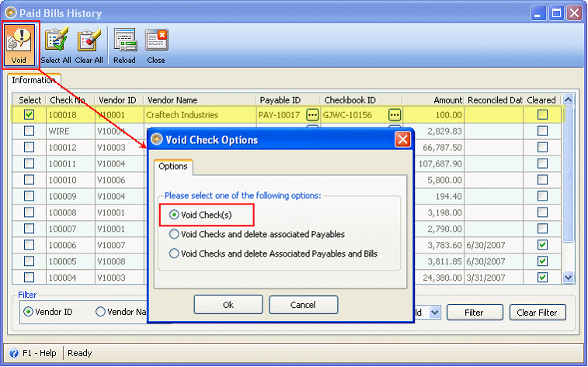Open Payable ID lookup for PAY-10017

(312, 114)
